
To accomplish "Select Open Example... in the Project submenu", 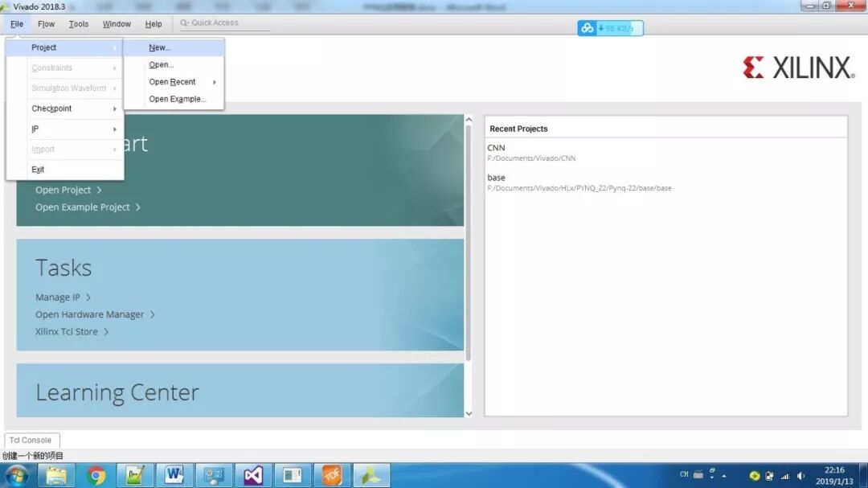I will click(174, 99).
